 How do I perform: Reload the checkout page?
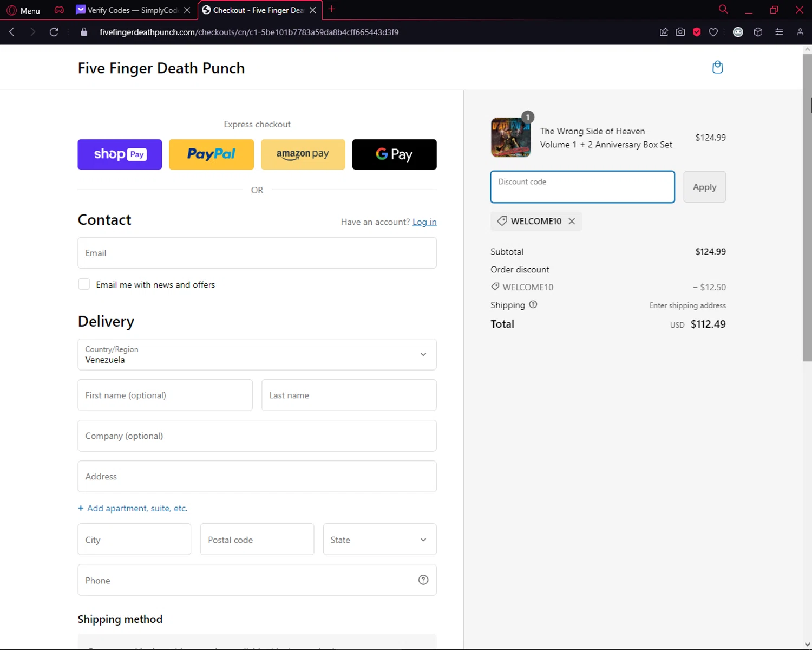coord(54,32)
